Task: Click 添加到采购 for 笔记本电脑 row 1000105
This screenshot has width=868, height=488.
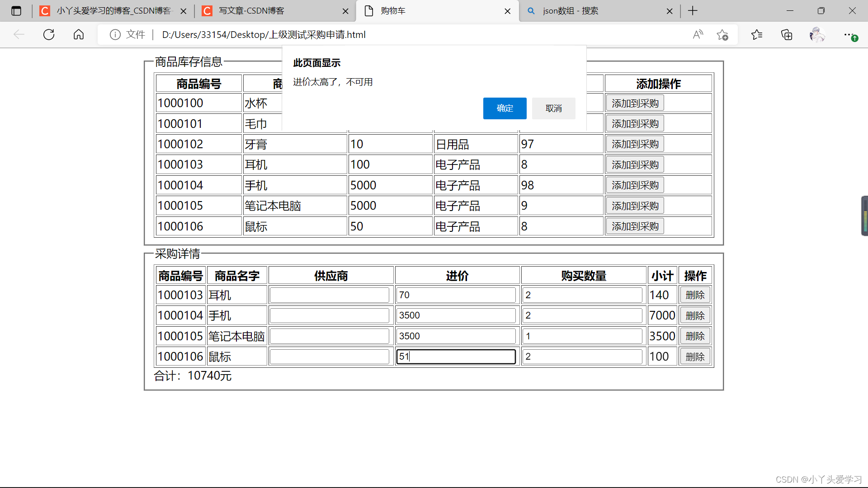Action: pos(635,206)
